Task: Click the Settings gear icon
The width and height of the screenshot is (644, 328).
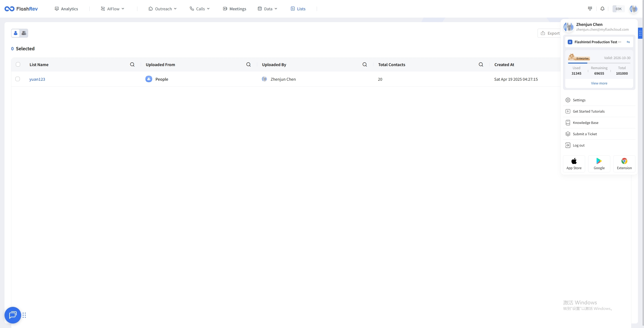Action: point(568,100)
